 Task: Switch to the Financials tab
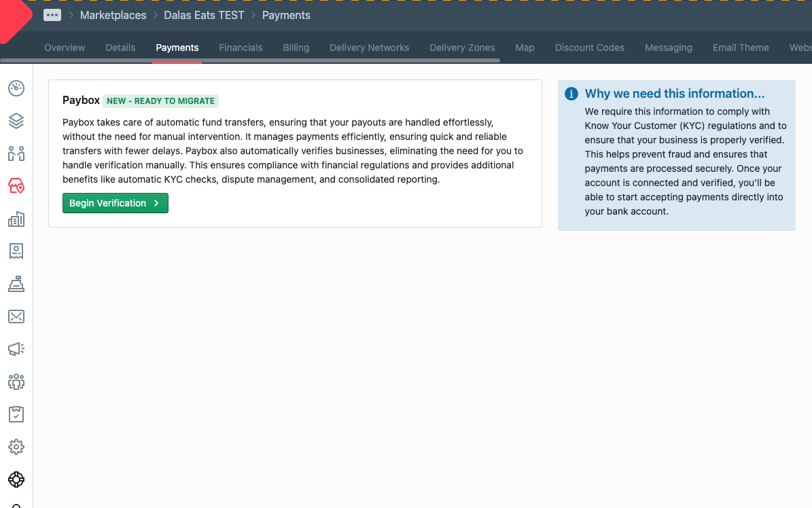241,48
